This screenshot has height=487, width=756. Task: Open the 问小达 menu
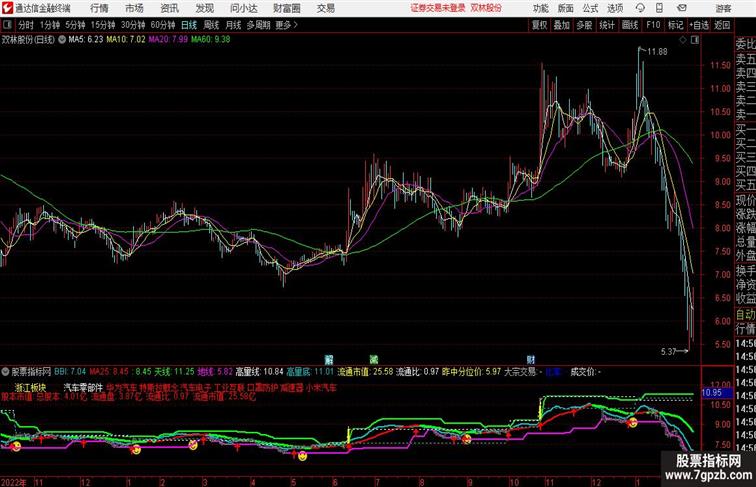click(243, 8)
